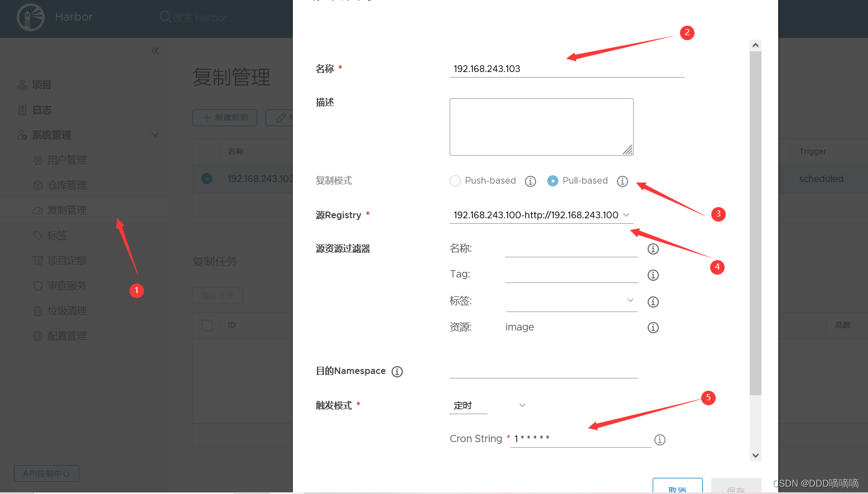
Task: Show info for Pull-based mode
Action: [623, 181]
